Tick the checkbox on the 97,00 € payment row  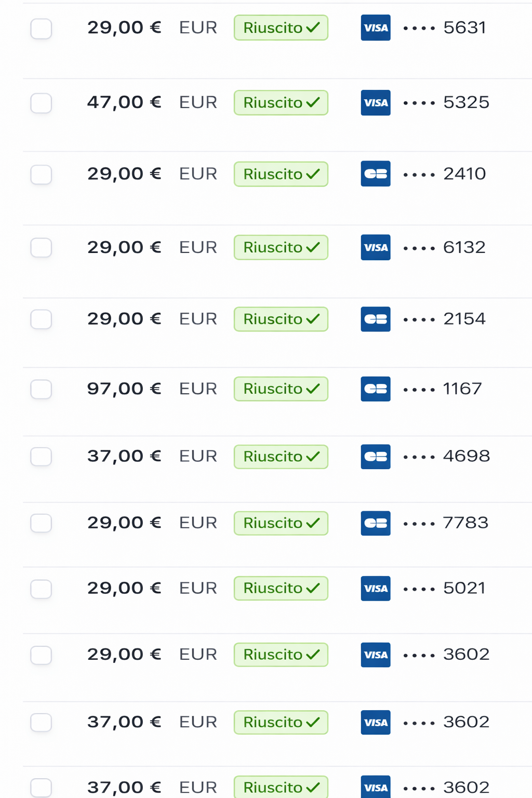click(x=41, y=389)
